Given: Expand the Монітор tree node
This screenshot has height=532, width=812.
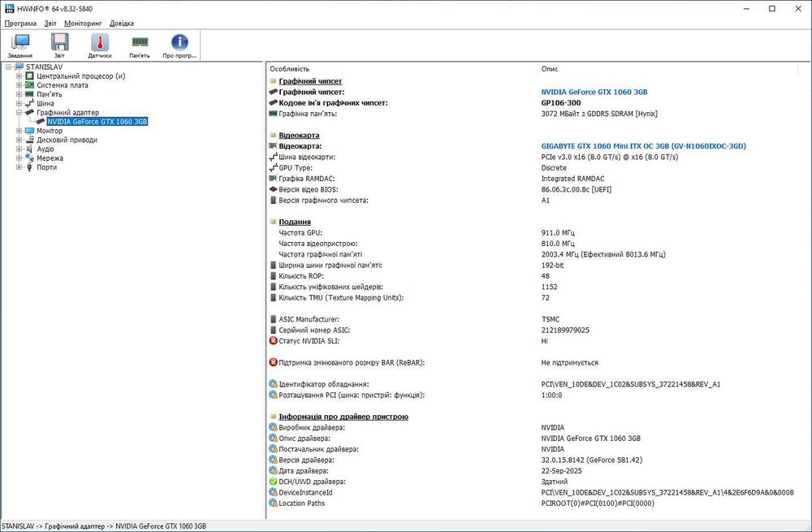Looking at the screenshot, I should (x=19, y=131).
